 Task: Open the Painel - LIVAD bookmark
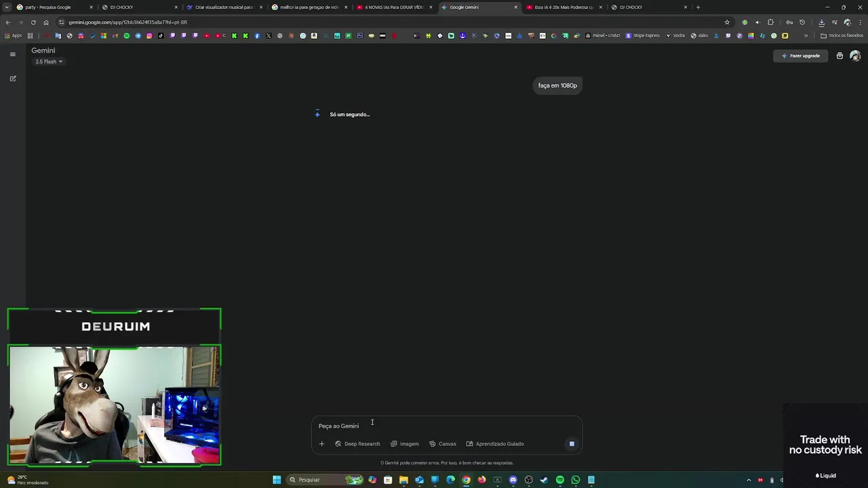(x=602, y=35)
